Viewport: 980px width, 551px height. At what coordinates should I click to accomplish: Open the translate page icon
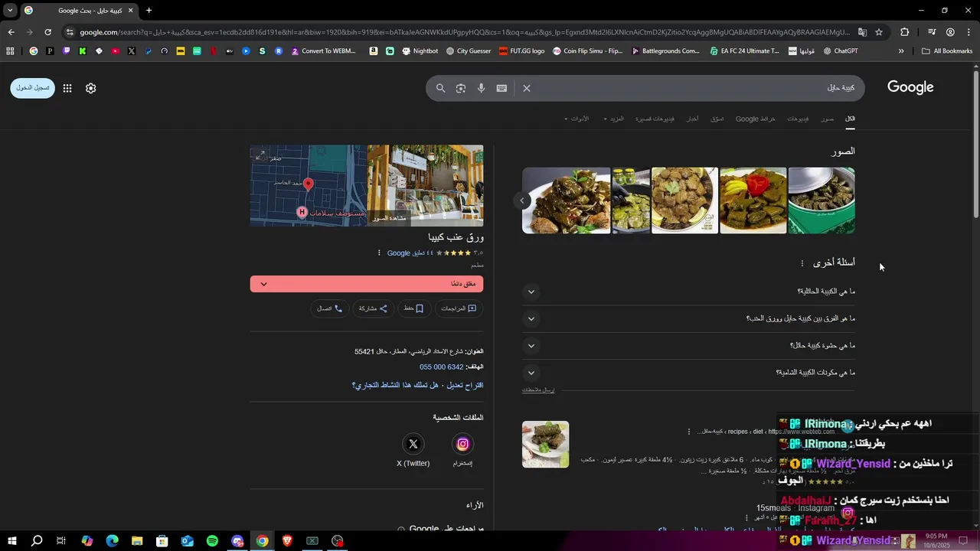[862, 32]
